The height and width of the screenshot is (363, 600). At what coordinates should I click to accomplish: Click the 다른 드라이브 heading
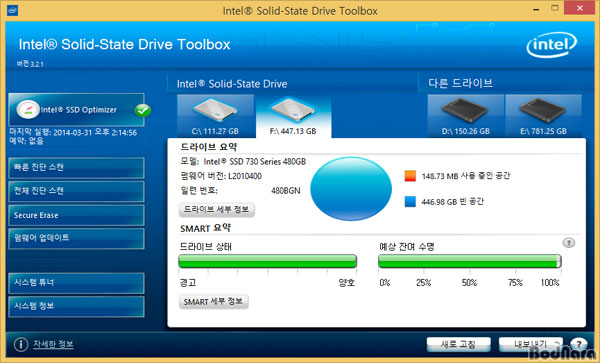click(x=460, y=83)
